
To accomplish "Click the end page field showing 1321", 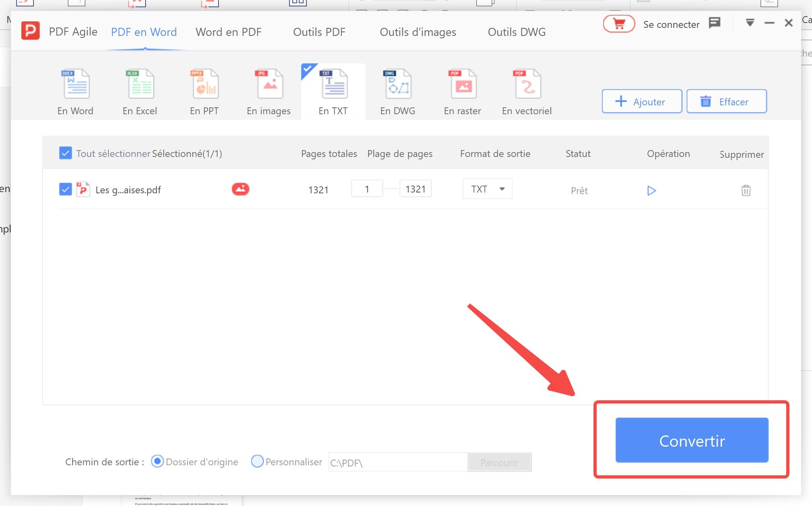I will click(x=415, y=189).
